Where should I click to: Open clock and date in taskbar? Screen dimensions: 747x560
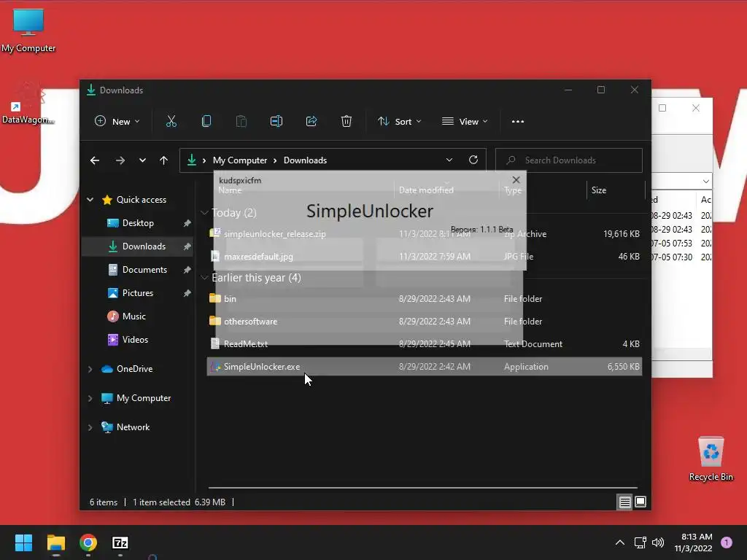click(x=694, y=542)
